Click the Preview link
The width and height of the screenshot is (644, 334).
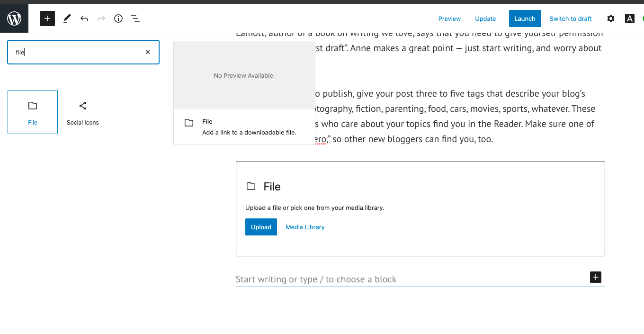coord(449,18)
